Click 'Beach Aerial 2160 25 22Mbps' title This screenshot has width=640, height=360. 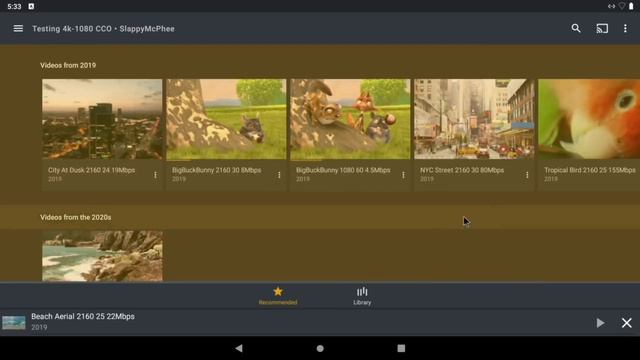[x=83, y=316]
